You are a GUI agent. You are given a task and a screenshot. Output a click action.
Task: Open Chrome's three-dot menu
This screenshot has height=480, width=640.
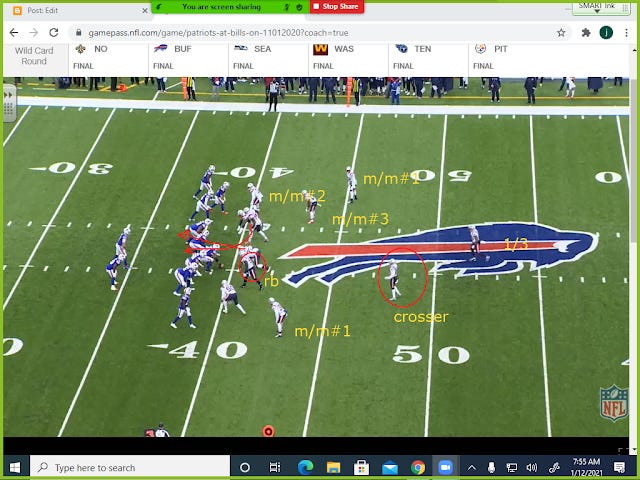point(627,33)
